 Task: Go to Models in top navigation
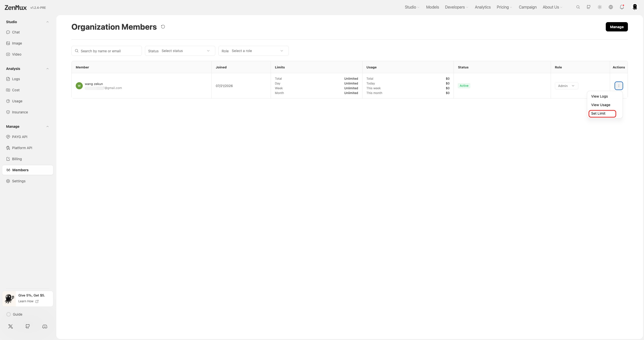(432, 7)
